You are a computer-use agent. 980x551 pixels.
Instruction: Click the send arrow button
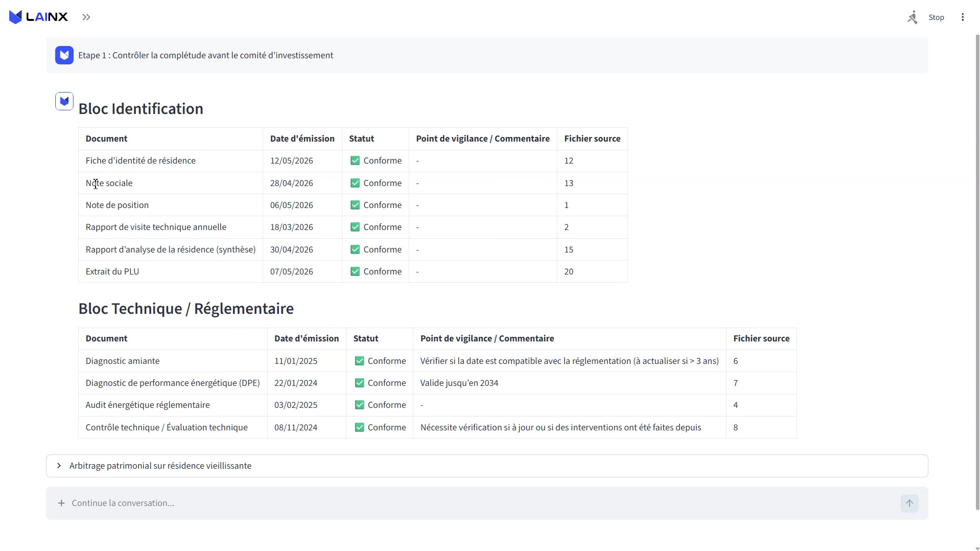pos(909,503)
